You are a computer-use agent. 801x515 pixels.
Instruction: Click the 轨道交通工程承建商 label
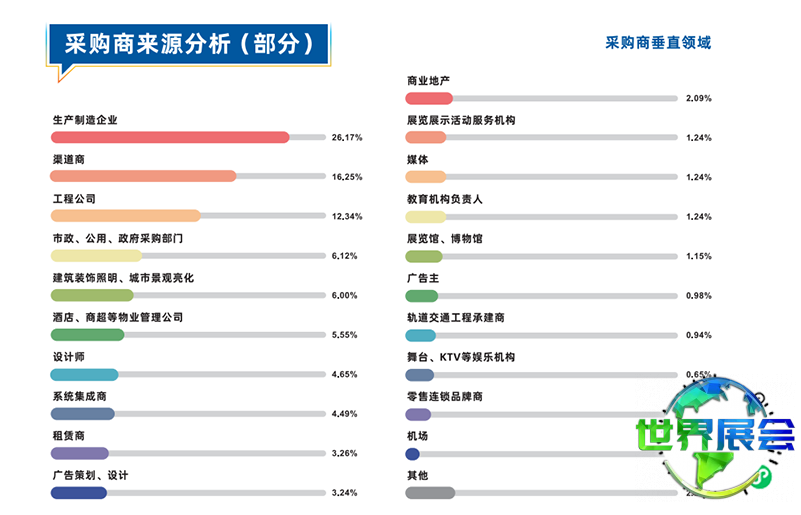(455, 317)
